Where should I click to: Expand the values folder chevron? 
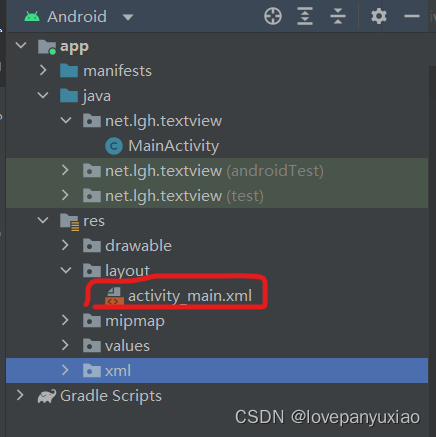[x=65, y=345]
